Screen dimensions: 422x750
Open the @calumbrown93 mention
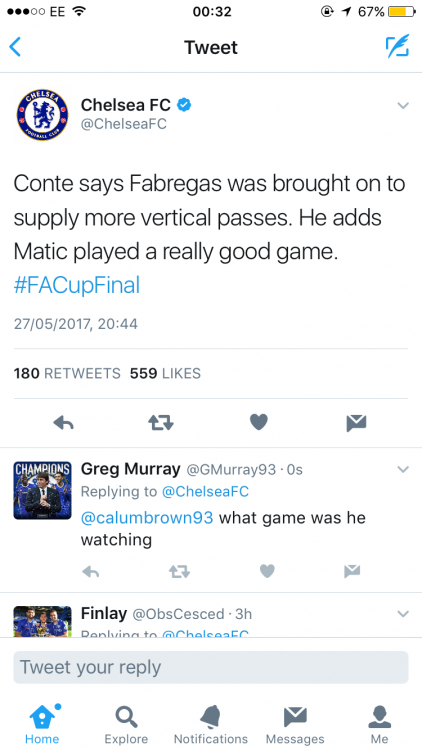tap(147, 518)
